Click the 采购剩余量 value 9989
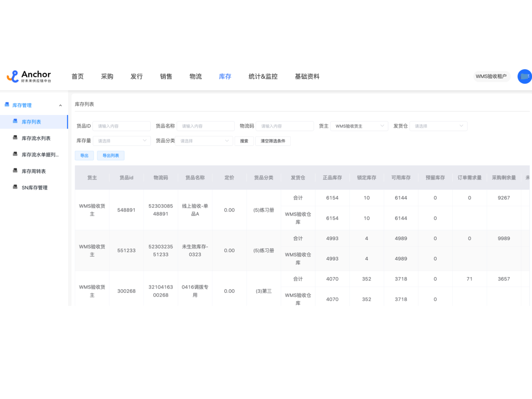This screenshot has height=399, width=532. click(504, 238)
